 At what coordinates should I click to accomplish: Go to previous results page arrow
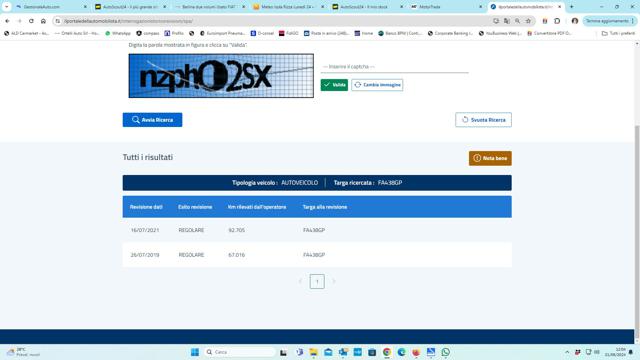(300, 281)
